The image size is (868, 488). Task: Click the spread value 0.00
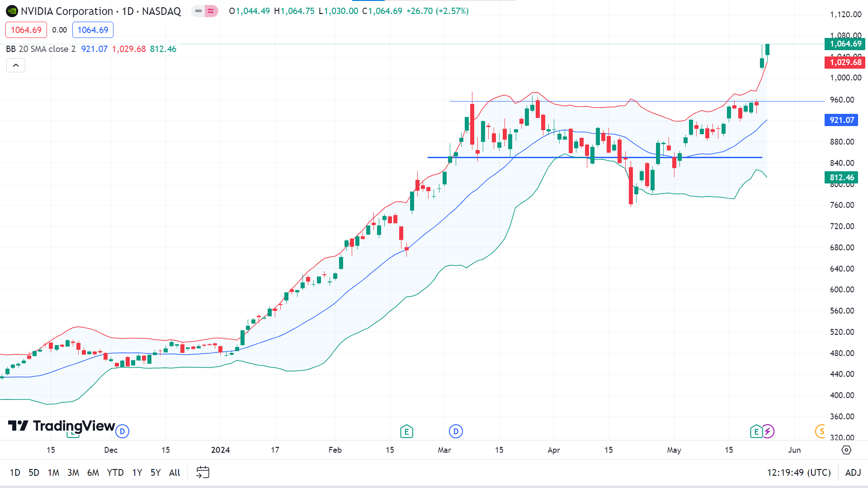click(x=59, y=30)
